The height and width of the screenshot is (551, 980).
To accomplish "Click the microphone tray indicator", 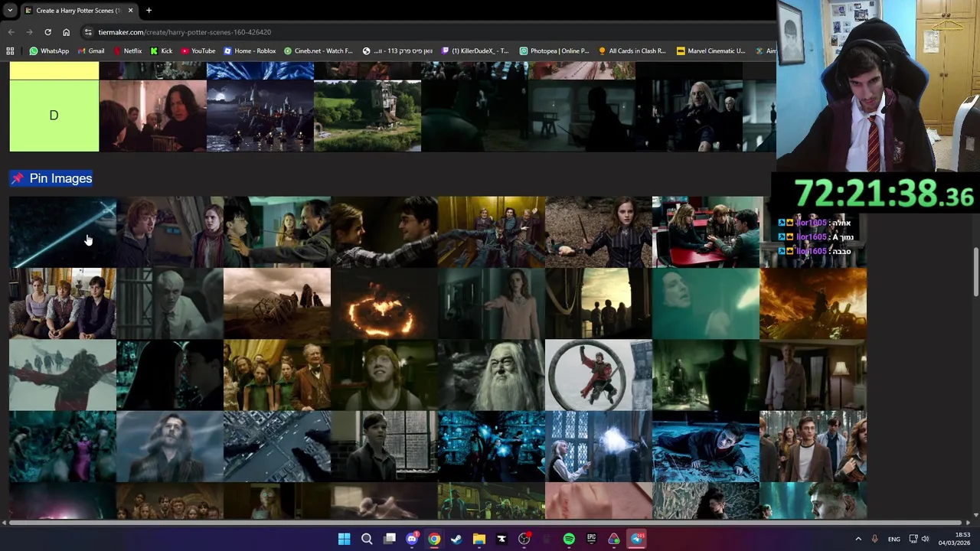I will 874,539.
